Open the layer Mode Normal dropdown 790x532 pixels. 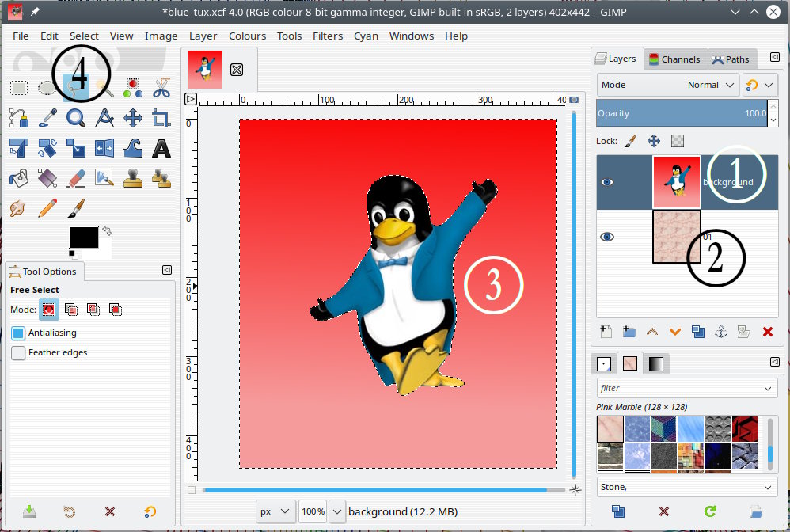point(668,85)
